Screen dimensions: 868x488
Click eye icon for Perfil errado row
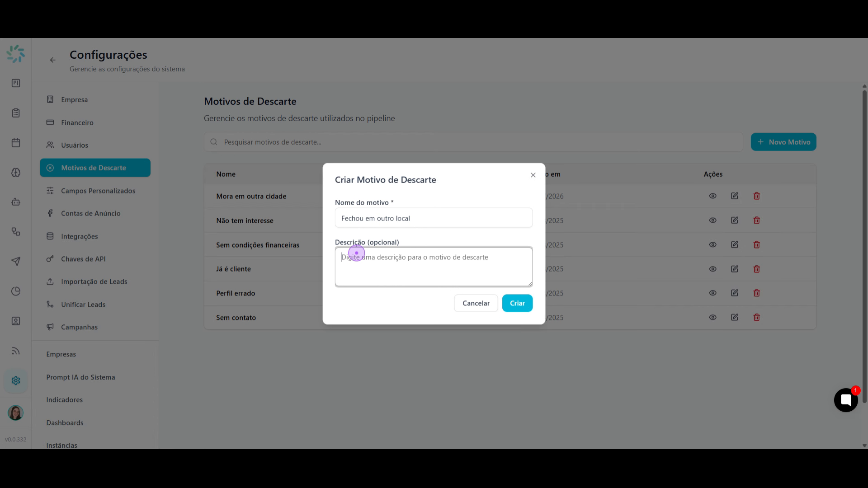(x=713, y=293)
